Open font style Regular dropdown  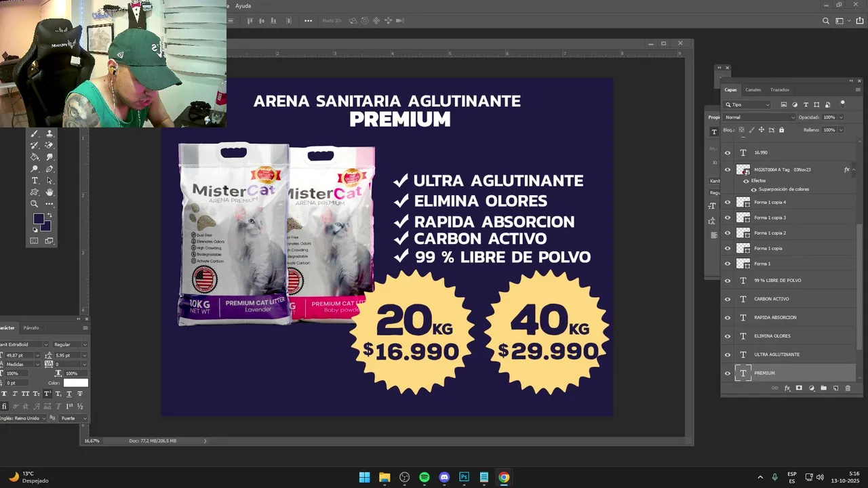pos(71,344)
